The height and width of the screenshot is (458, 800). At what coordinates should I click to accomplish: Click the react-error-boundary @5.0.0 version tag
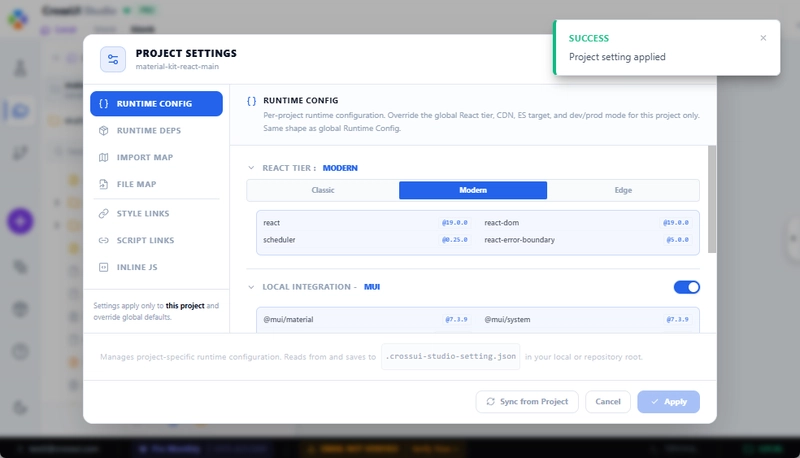pos(678,240)
